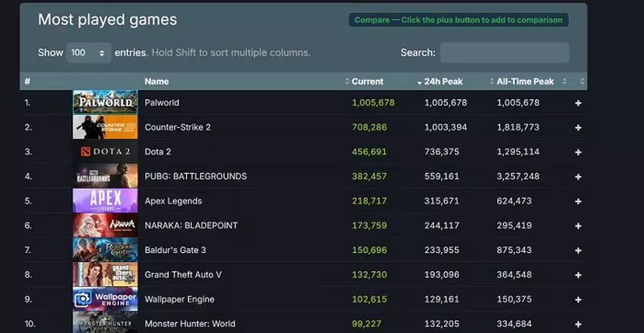Add Palworld to comparison with plus icon
The height and width of the screenshot is (333, 644).
(x=578, y=103)
